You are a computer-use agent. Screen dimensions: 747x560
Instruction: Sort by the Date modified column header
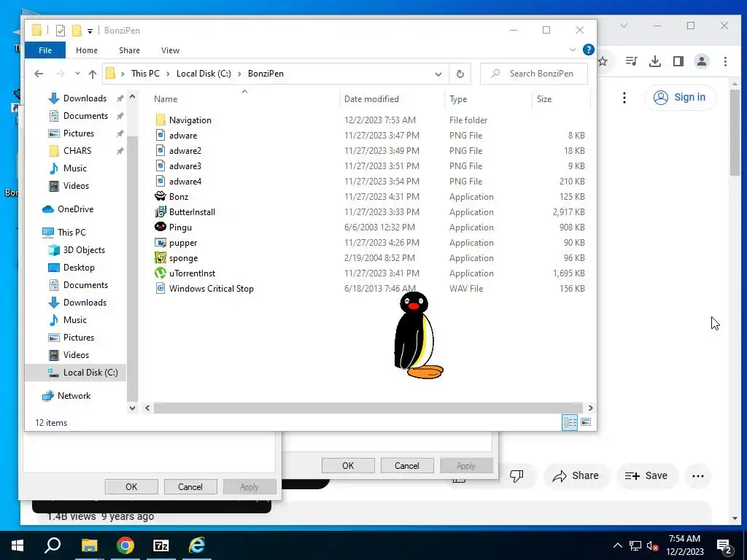coord(371,99)
